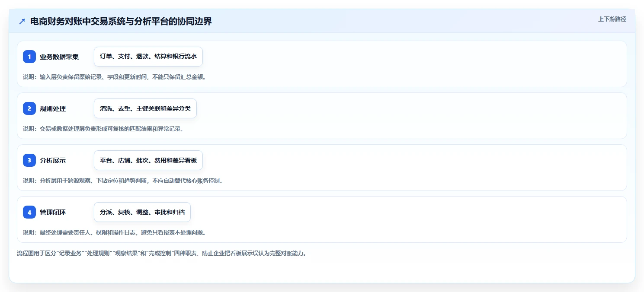This screenshot has width=644, height=292.
Task: Click the 清洗、去重、主键关联和差异分类 chip
Action: [145, 108]
